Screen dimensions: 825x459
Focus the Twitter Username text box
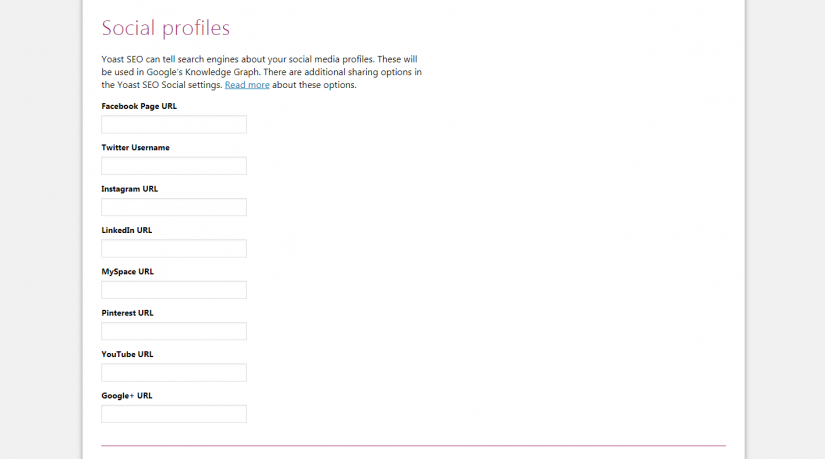[x=174, y=166]
